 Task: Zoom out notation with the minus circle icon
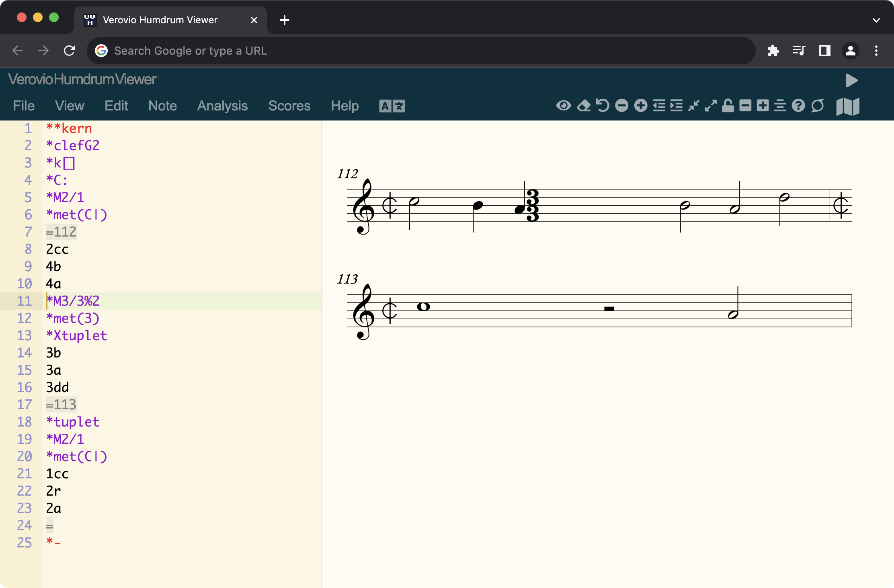coord(621,106)
